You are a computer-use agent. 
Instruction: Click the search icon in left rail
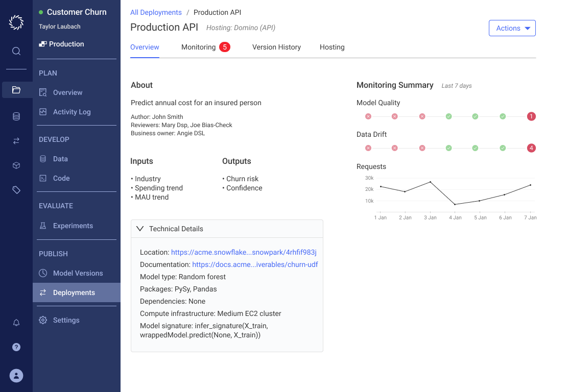[x=16, y=51]
